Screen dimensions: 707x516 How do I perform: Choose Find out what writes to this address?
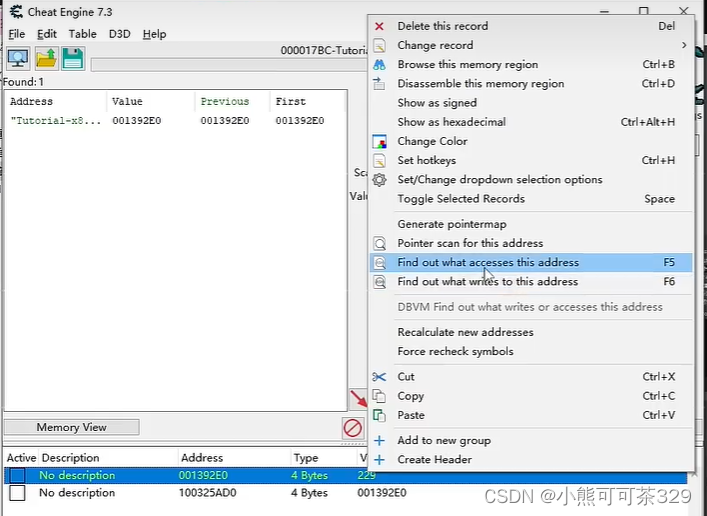tap(531, 282)
